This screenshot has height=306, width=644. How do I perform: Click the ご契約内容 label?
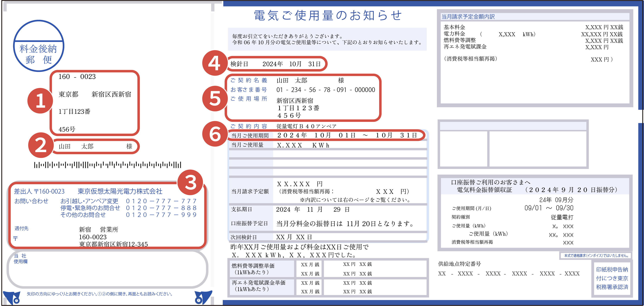coord(249,126)
